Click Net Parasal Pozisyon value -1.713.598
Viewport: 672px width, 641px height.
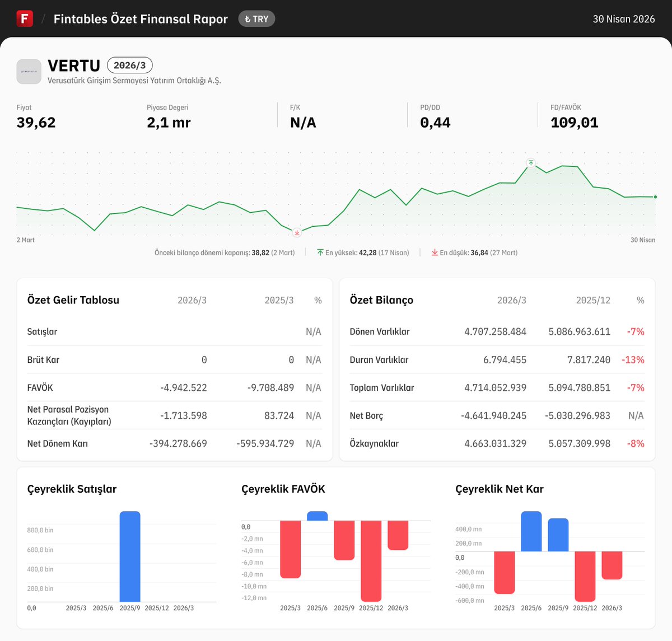pos(184,415)
